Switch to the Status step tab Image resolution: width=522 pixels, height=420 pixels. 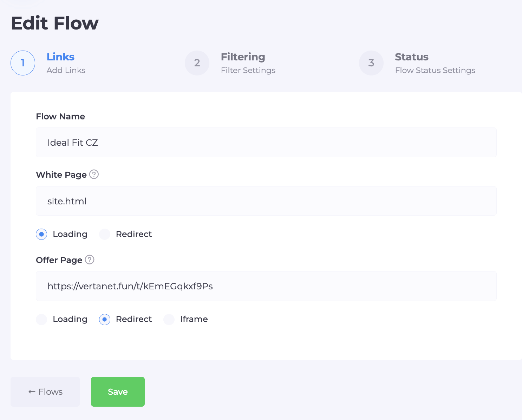pos(411,57)
